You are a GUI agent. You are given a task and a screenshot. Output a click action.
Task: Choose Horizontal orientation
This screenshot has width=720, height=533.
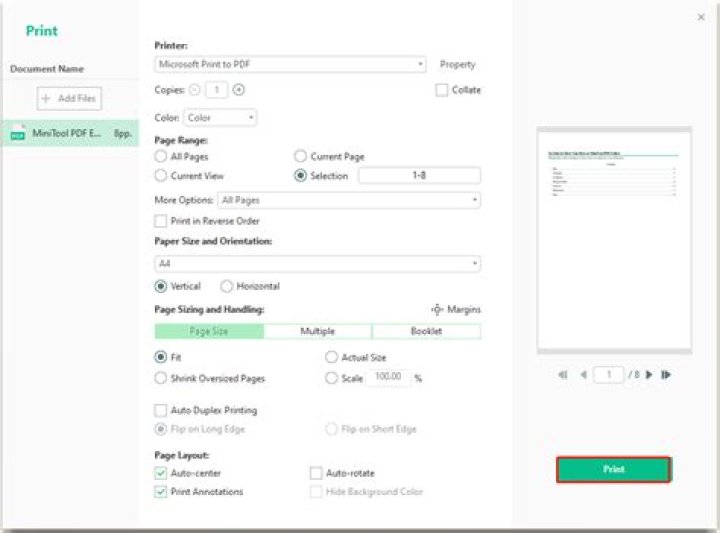tap(226, 286)
